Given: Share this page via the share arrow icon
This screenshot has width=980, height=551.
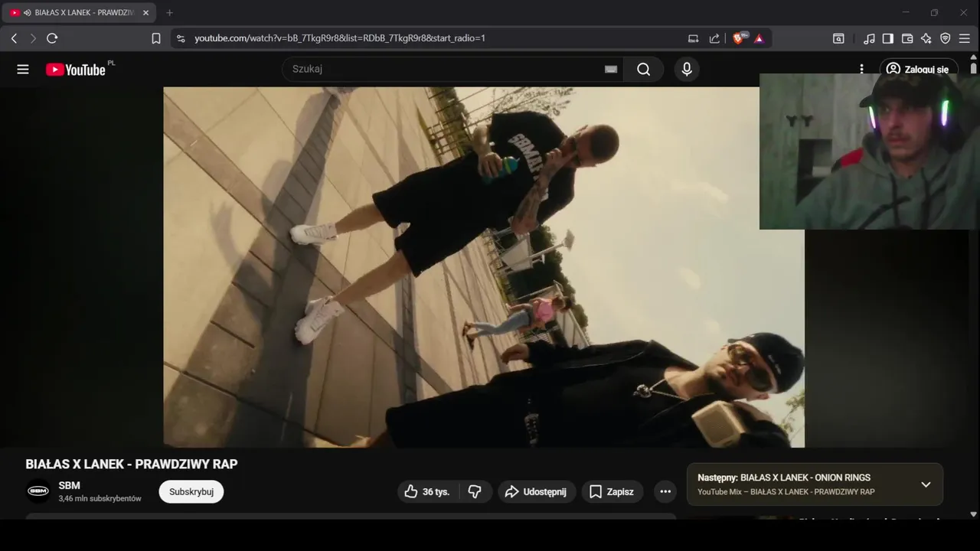Looking at the screenshot, I should point(714,38).
